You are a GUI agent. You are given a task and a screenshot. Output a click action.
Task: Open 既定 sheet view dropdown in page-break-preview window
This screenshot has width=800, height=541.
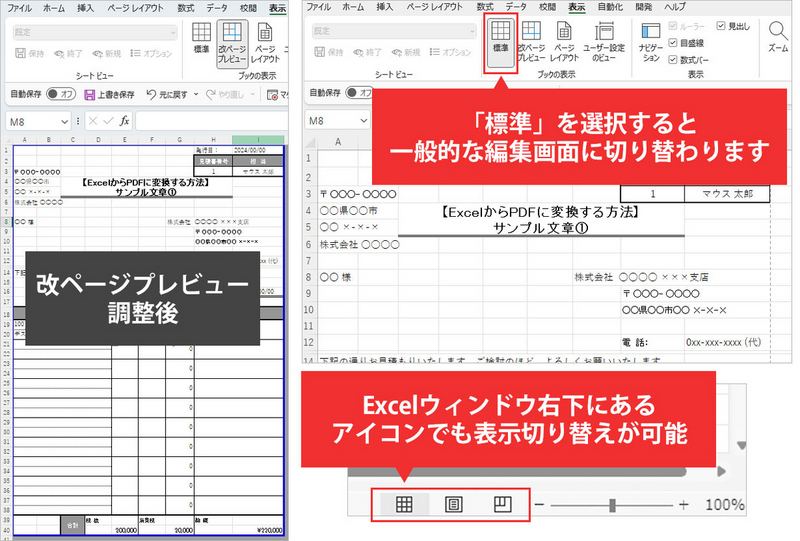(x=95, y=32)
